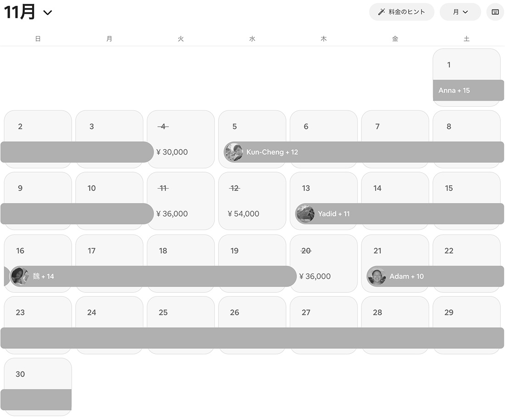Click the 魏 + 14 reservation label

tap(44, 276)
